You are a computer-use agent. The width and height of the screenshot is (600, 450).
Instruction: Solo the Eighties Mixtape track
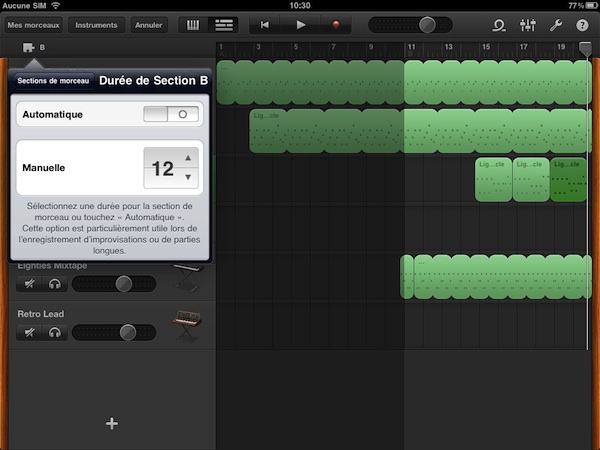point(55,284)
